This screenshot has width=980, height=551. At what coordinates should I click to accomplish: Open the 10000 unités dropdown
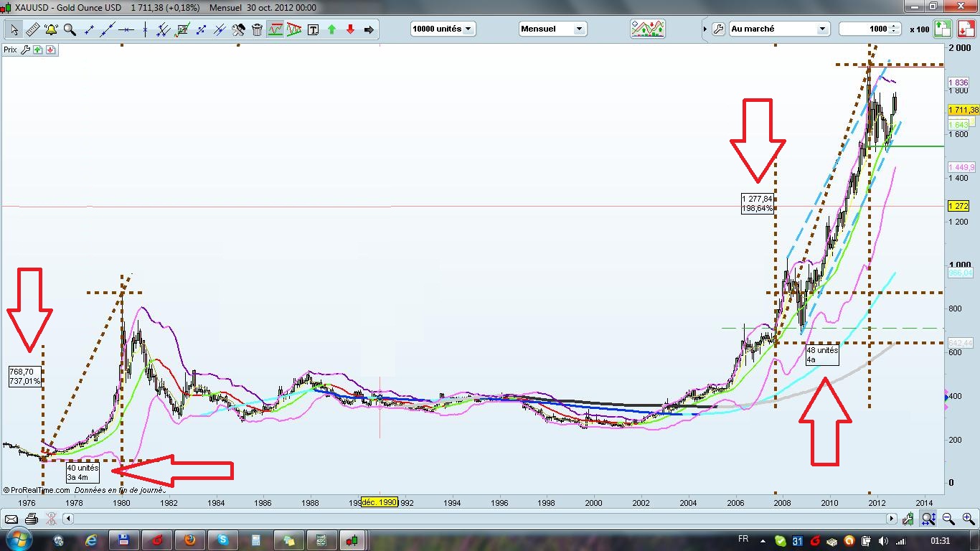pos(443,29)
